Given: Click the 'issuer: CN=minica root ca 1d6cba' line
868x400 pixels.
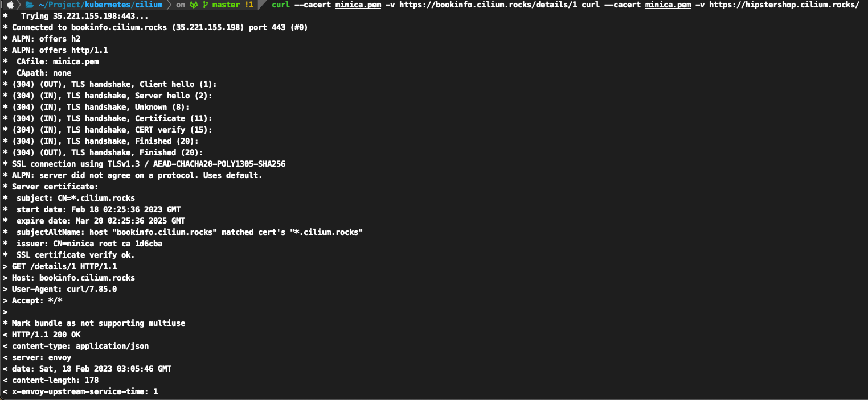Looking at the screenshot, I should pyautogui.click(x=89, y=244).
